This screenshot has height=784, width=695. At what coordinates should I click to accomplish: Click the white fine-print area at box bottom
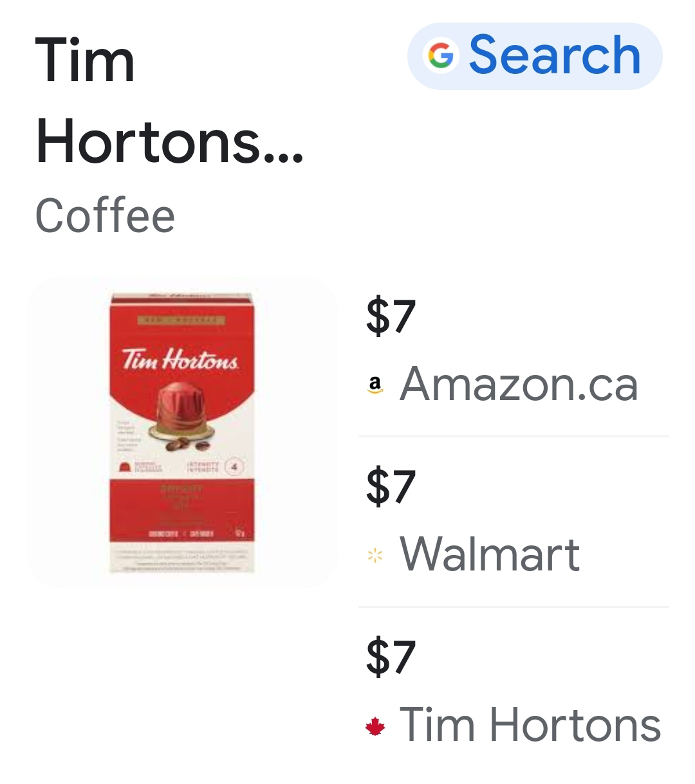point(181,560)
